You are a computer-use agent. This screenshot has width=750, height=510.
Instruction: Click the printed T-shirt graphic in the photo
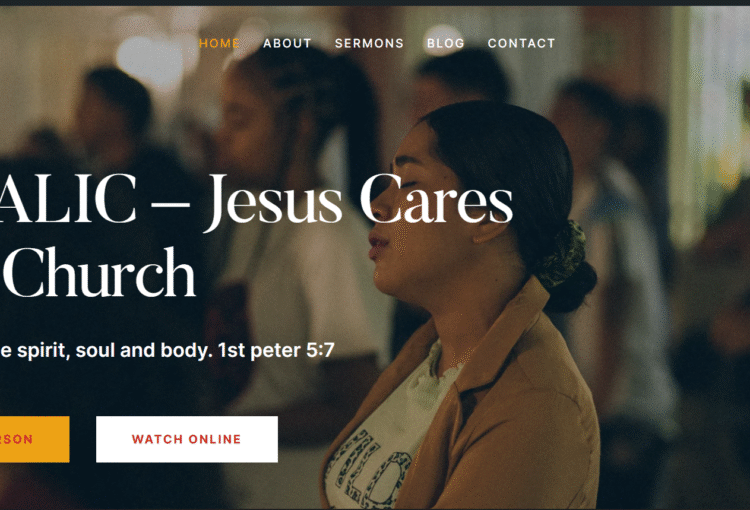pos(366,469)
